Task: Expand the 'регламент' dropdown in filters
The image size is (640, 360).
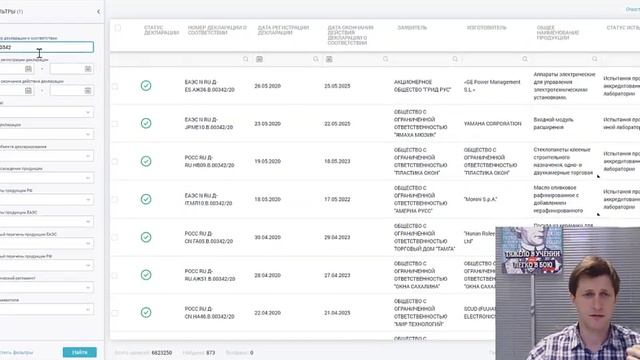Action: pyautogui.click(x=47, y=287)
